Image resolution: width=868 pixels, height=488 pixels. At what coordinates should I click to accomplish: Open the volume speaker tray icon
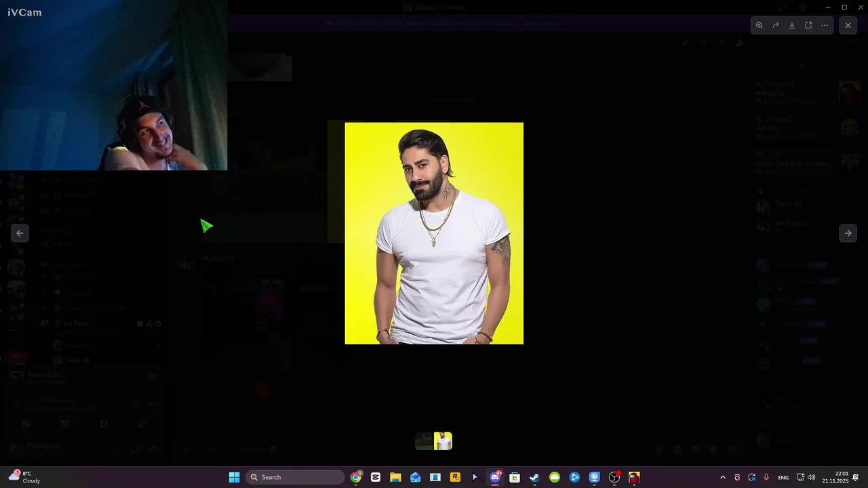pyautogui.click(x=811, y=477)
